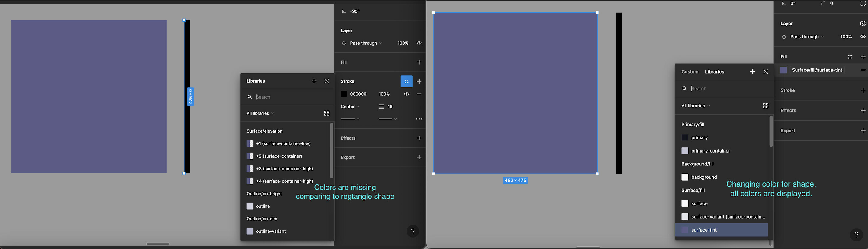This screenshot has height=249, width=868.
Task: Click right layer opacity 100% field
Action: (846, 37)
